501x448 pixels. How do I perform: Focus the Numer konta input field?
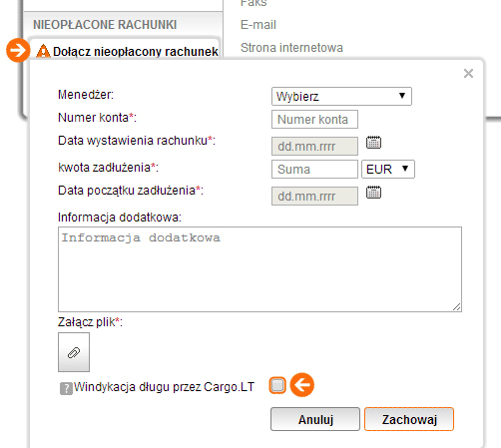click(x=314, y=120)
